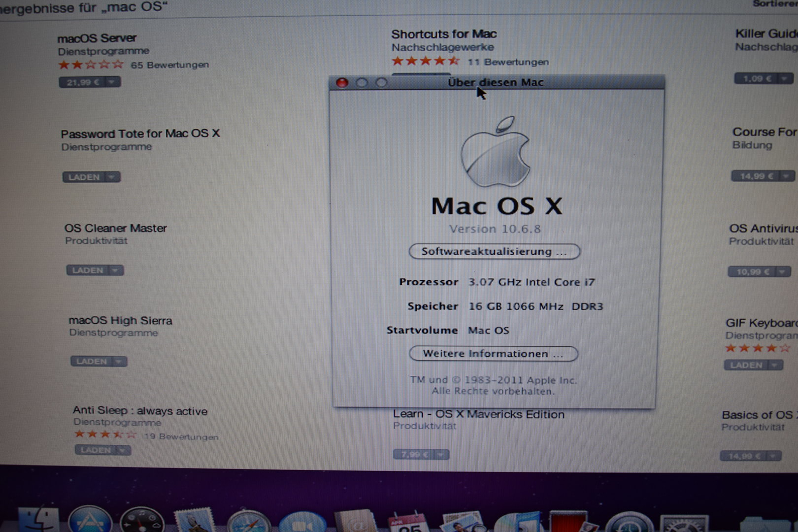The width and height of the screenshot is (798, 532).
Task: Click LADEN for Anti Sleep : always active
Action: (96, 450)
